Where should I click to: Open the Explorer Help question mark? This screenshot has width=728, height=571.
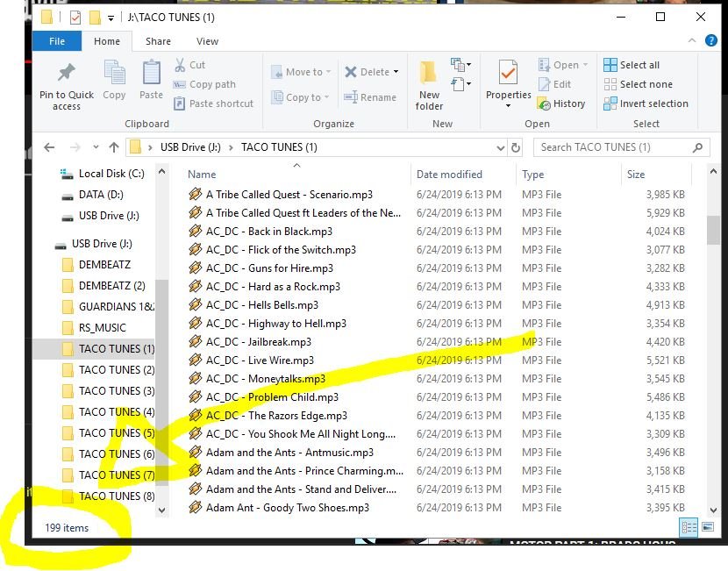[x=710, y=41]
